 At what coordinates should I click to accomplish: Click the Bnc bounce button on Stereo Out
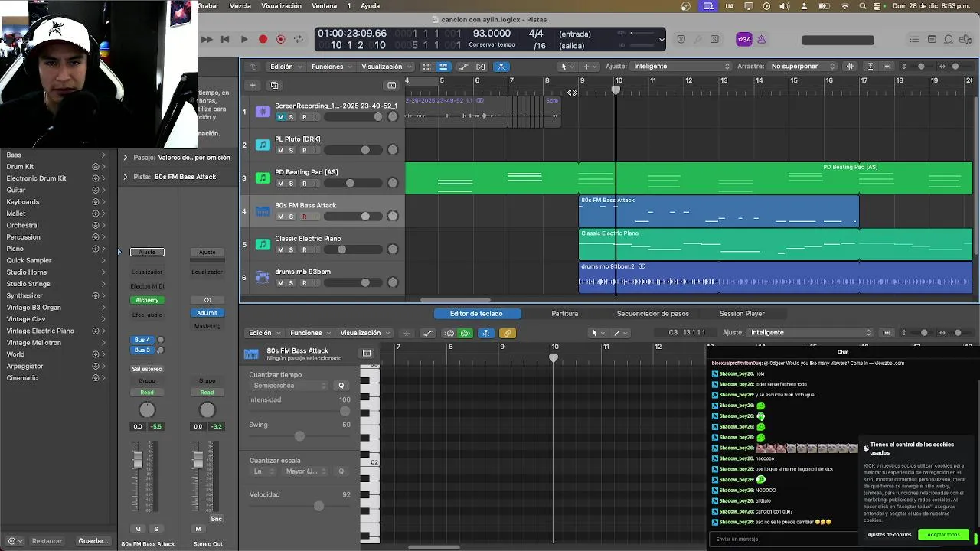click(217, 519)
